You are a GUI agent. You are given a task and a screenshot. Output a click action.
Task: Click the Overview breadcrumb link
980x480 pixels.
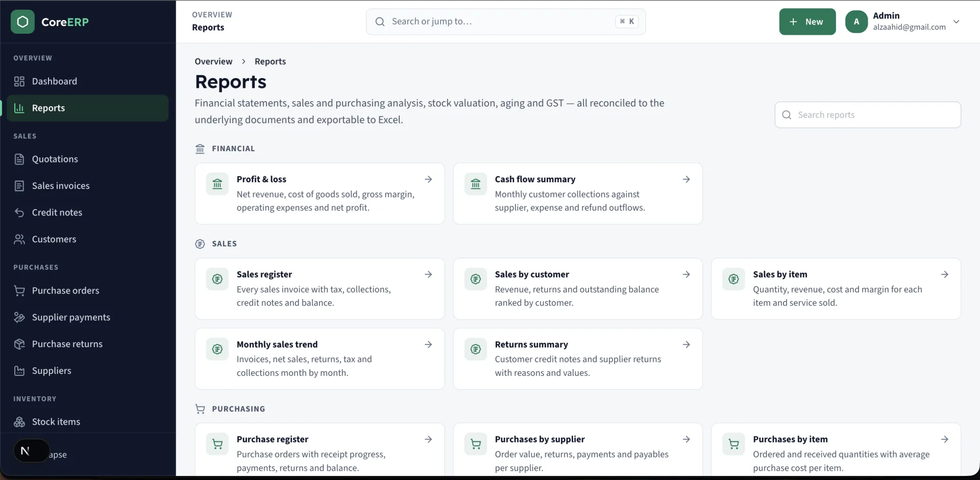click(x=213, y=61)
